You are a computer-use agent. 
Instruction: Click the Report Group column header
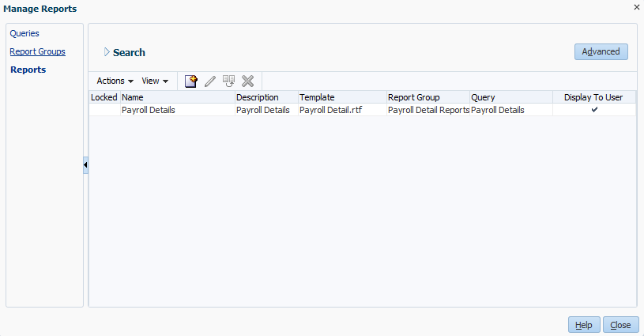click(x=428, y=97)
